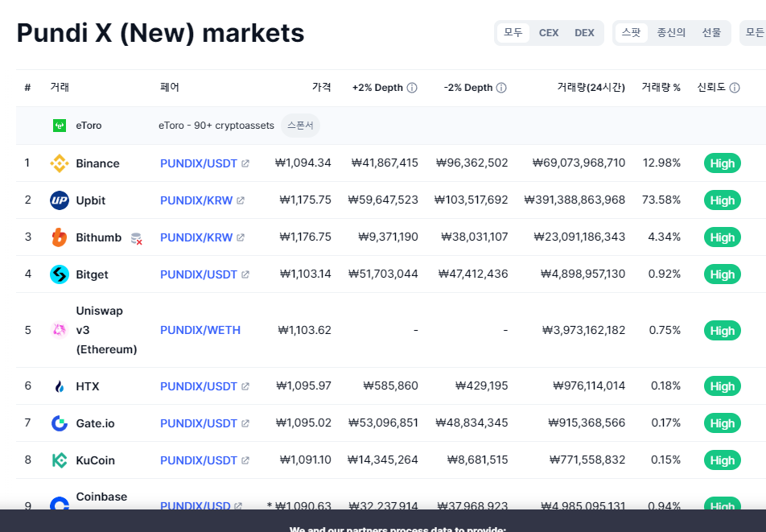Click the Bitget exchange logo
This screenshot has width=766, height=532.
click(x=59, y=274)
